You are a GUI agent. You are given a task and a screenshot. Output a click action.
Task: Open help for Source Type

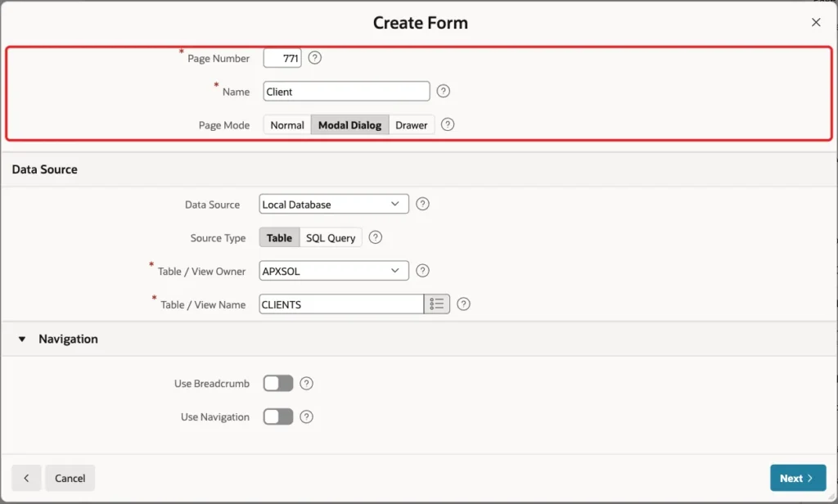click(x=375, y=237)
